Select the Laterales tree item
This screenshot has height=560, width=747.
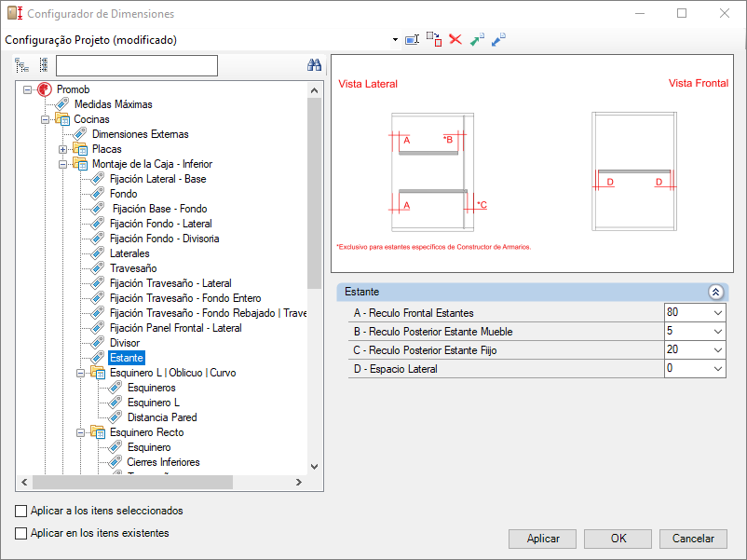coord(129,253)
